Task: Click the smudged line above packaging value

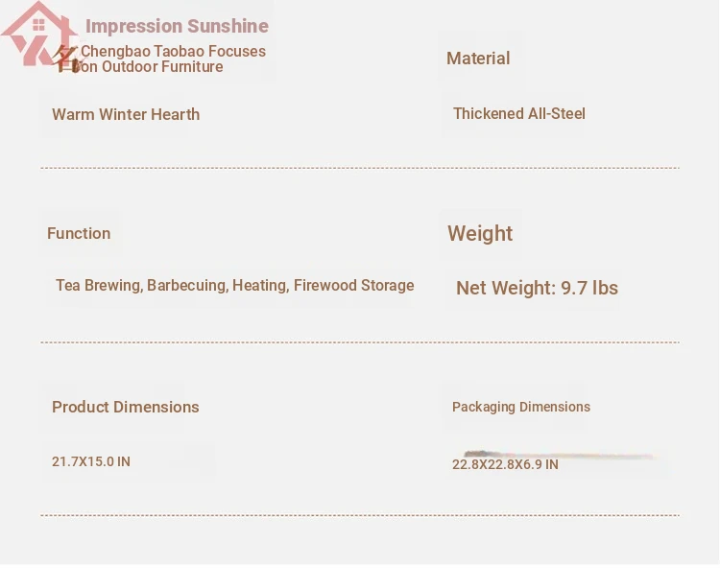Action: [x=561, y=455]
